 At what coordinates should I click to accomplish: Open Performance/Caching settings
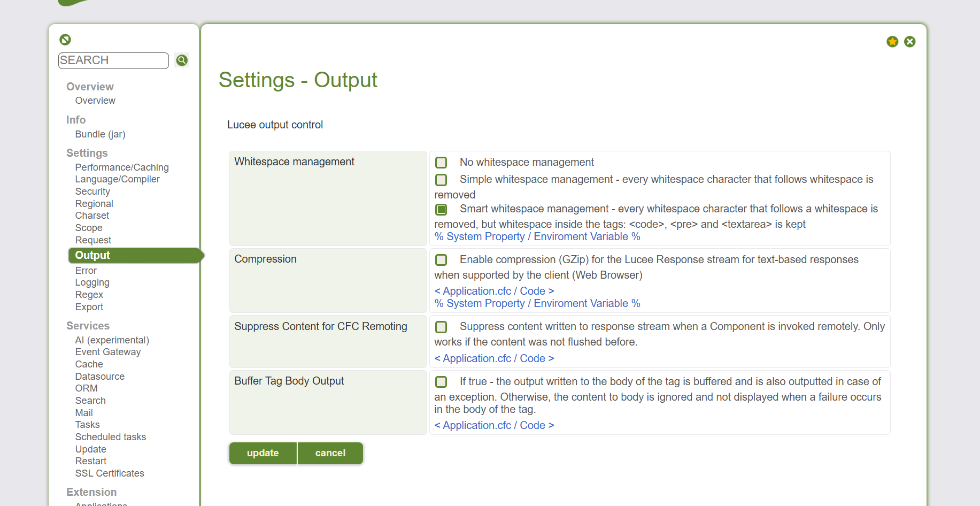(122, 167)
